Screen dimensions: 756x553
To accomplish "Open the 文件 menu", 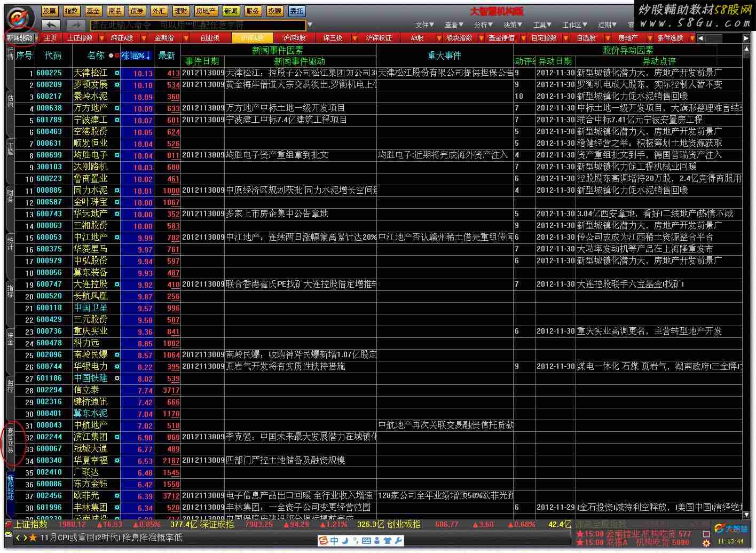I will tap(425, 25).
